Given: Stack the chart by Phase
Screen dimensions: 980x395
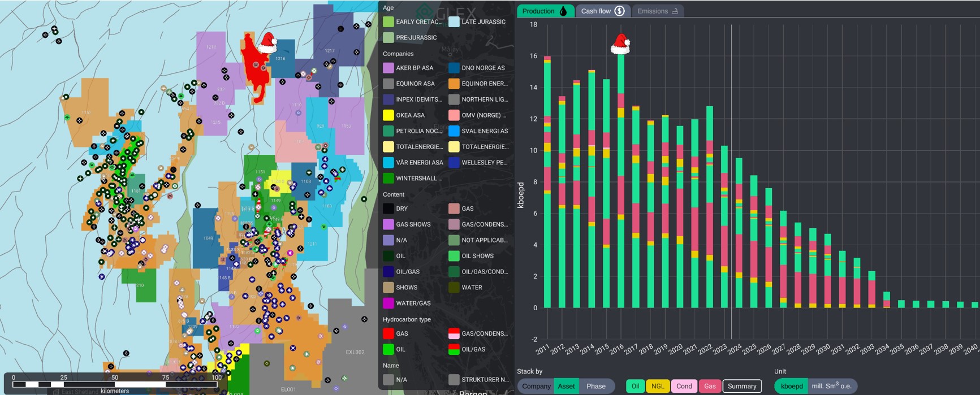Looking at the screenshot, I should [596, 386].
